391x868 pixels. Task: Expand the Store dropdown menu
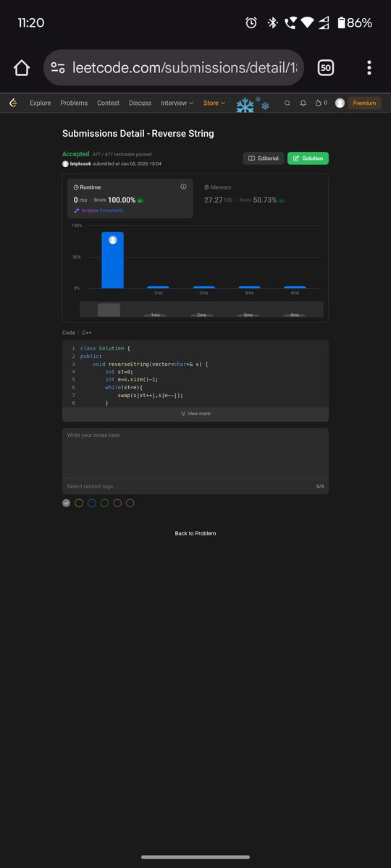[214, 103]
